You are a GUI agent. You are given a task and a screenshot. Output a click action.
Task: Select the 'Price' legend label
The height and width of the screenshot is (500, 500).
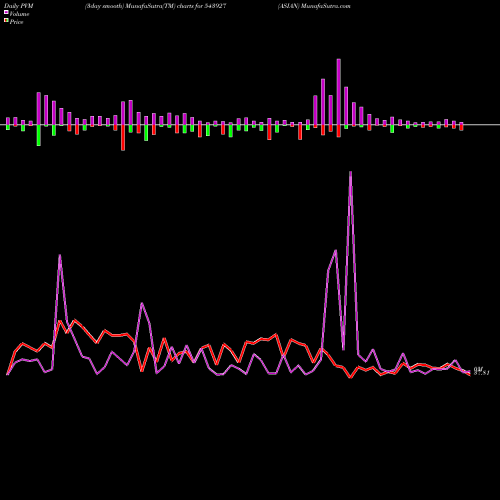coord(16,22)
